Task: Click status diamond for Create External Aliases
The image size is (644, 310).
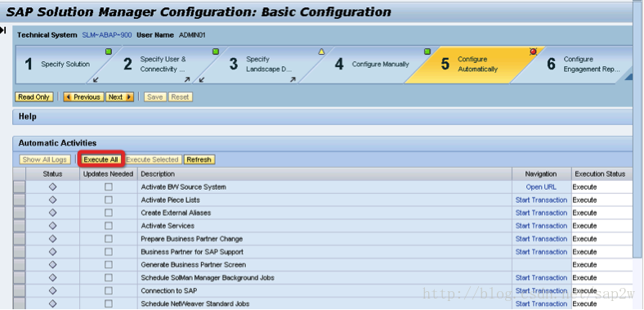Action: coord(52,213)
